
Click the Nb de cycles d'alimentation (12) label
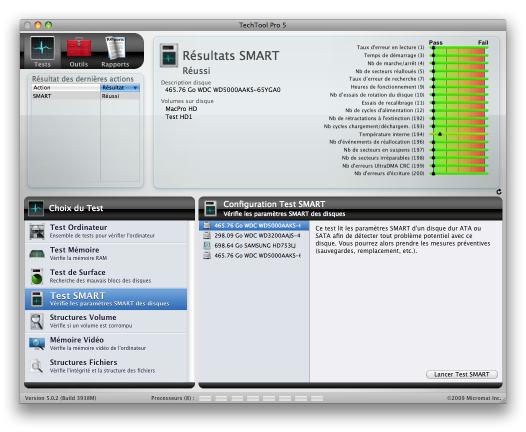point(385,110)
